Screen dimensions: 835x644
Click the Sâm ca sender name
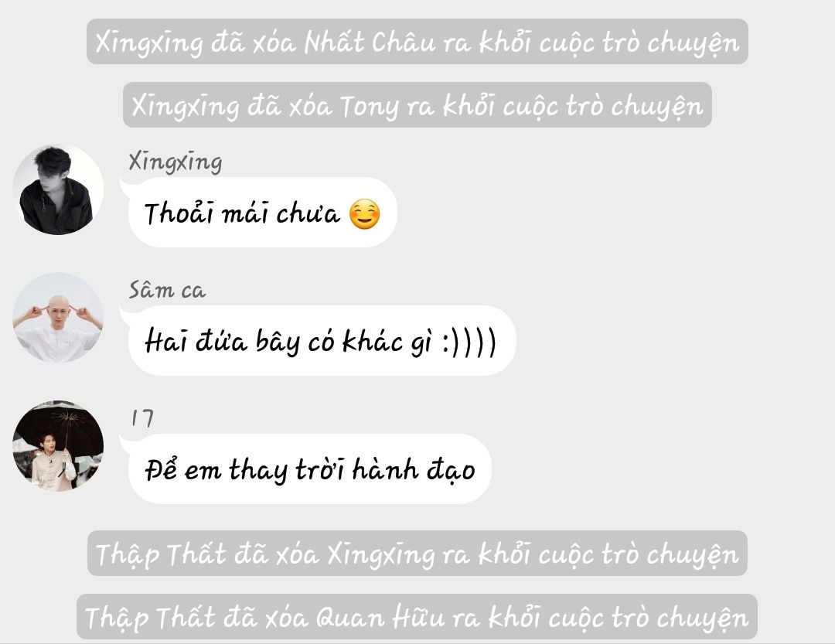tap(167, 290)
